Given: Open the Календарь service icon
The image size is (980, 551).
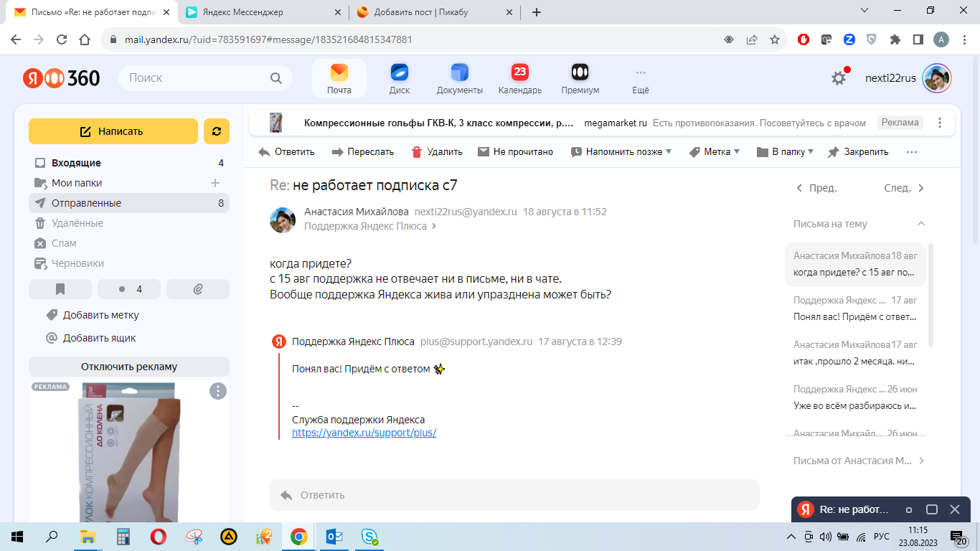Looking at the screenshot, I should click(x=520, y=78).
